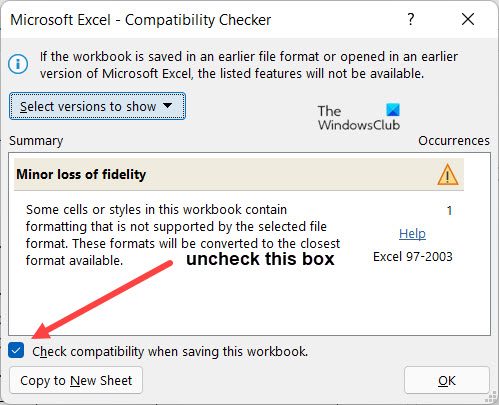Click the Check compatibility when saving label
This screenshot has height=405, width=499.
tap(170, 352)
